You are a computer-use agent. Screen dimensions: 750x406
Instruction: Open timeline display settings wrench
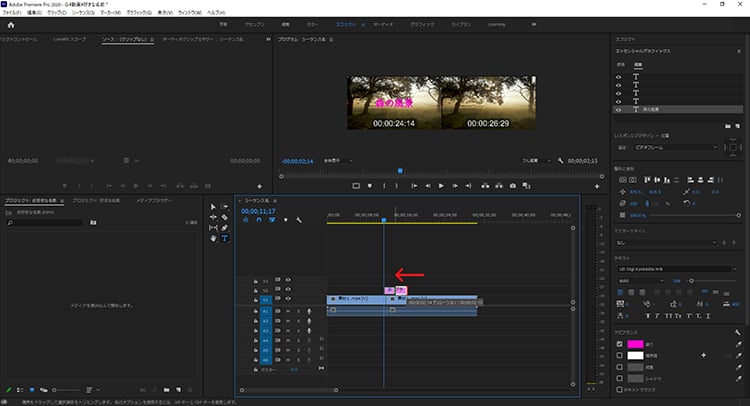[299, 220]
